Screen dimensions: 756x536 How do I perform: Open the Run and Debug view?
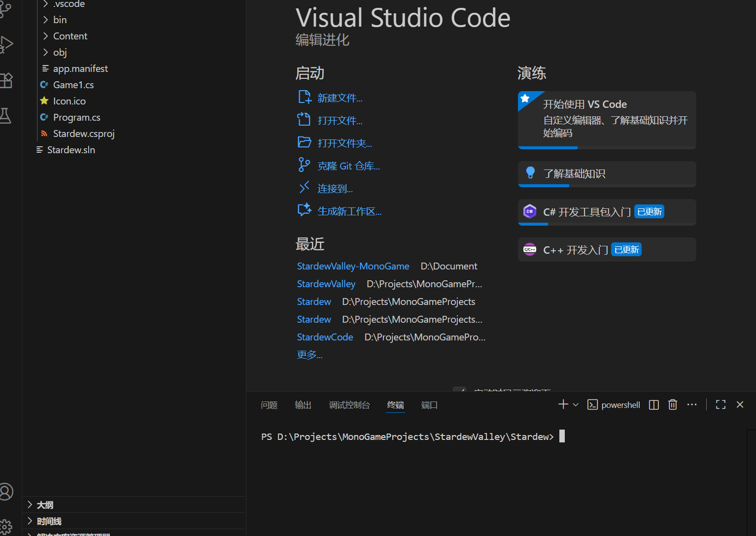point(6,44)
